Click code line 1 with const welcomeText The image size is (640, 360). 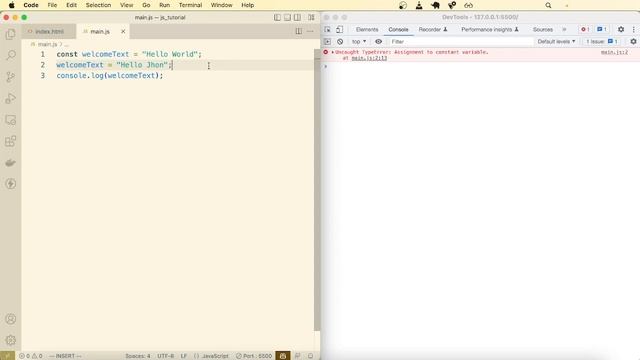(129, 54)
